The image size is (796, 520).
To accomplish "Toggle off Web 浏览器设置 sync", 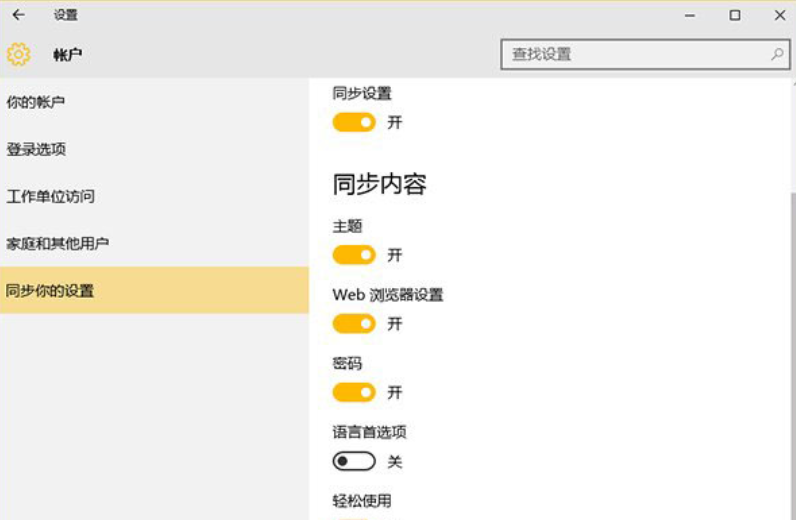I will [354, 324].
